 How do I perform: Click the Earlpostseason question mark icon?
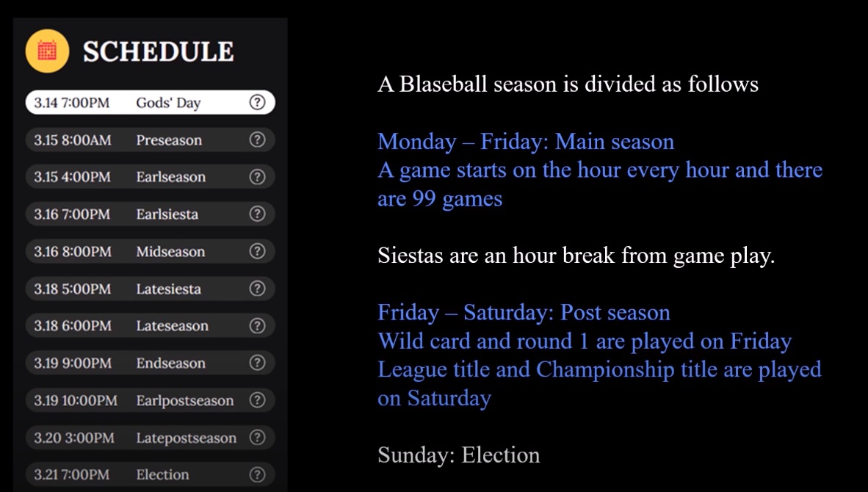258,400
